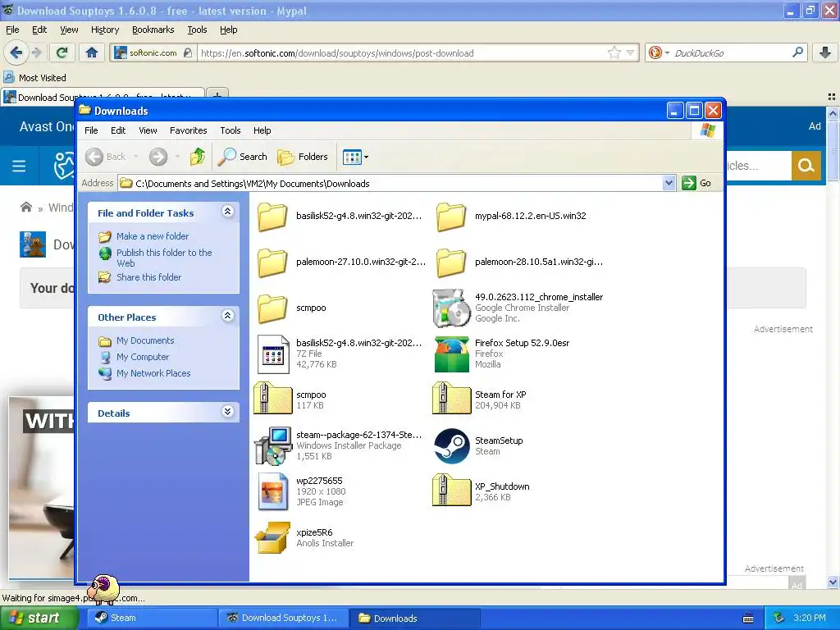Click the Mypal Downloads arrow button
Screen dimensions: 840x630
point(825,52)
